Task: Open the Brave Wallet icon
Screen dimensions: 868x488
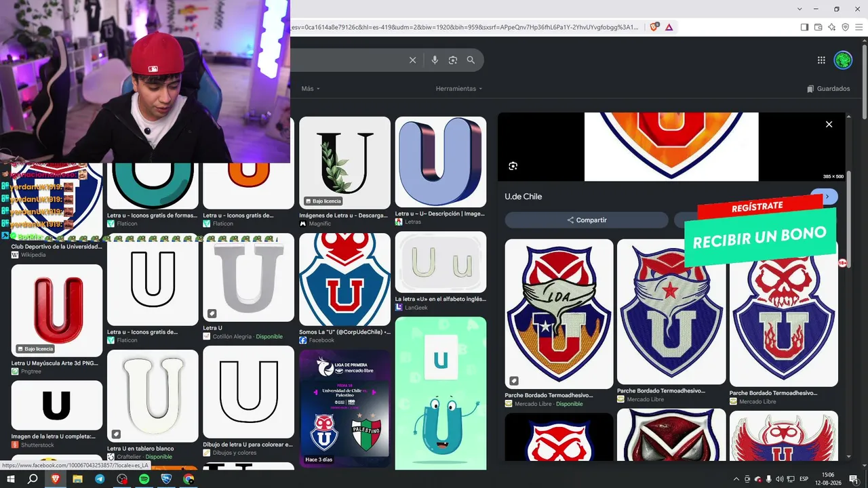Action: click(818, 27)
